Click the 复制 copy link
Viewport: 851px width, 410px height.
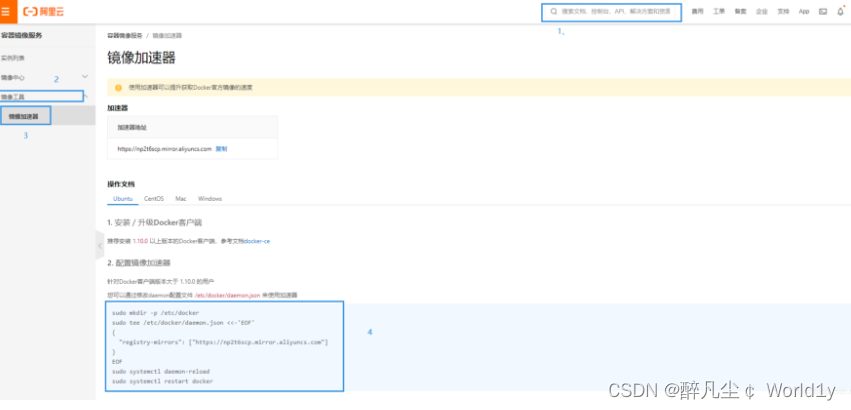221,148
